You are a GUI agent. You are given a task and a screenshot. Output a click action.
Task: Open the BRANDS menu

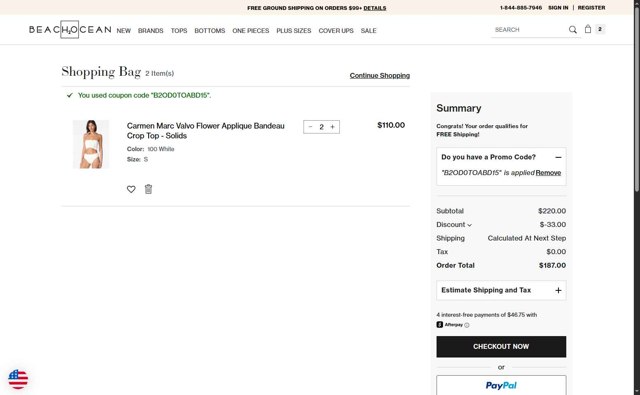point(151,31)
